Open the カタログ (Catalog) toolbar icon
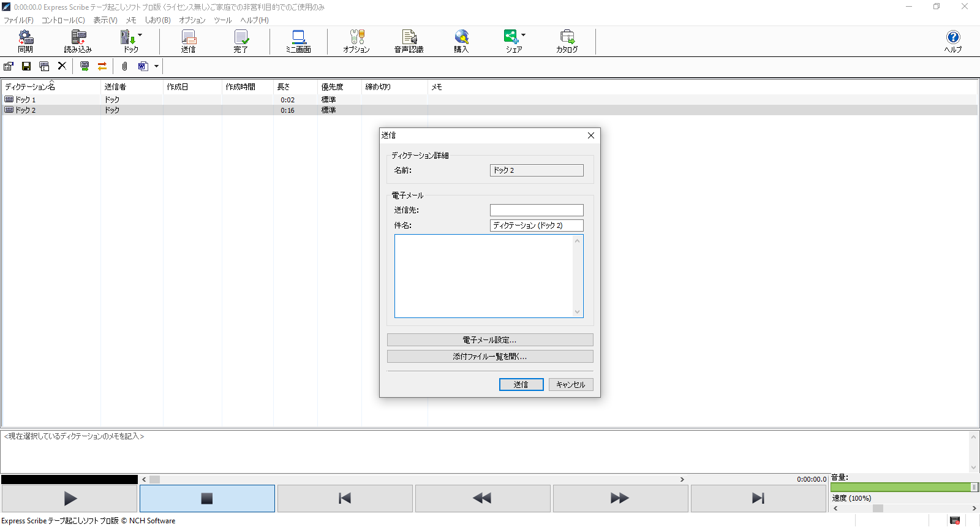Viewport: 980px width, 527px height. coord(567,41)
